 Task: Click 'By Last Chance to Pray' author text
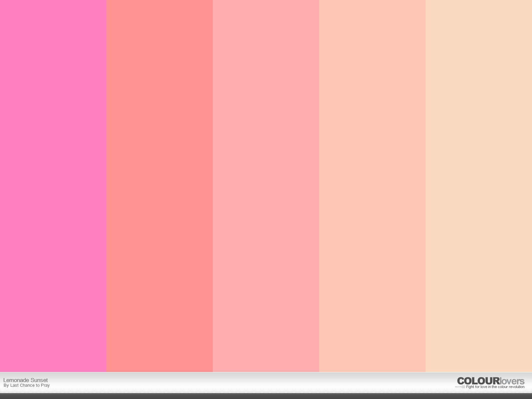click(x=27, y=385)
